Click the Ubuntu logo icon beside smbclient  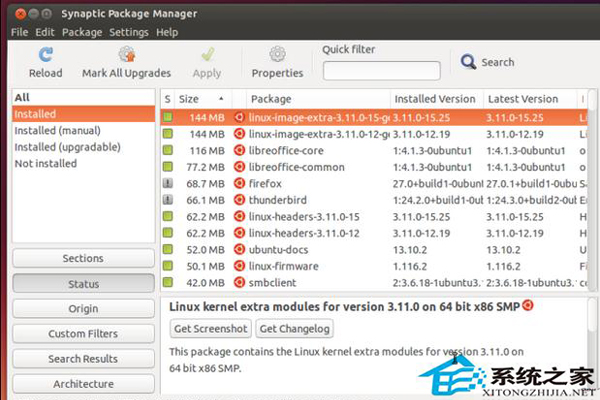pyautogui.click(x=239, y=282)
